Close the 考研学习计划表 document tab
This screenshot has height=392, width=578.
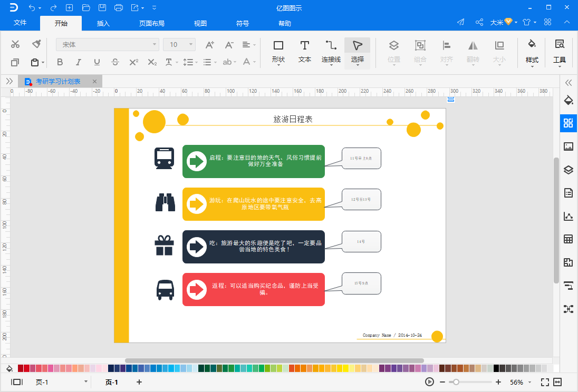coord(94,82)
